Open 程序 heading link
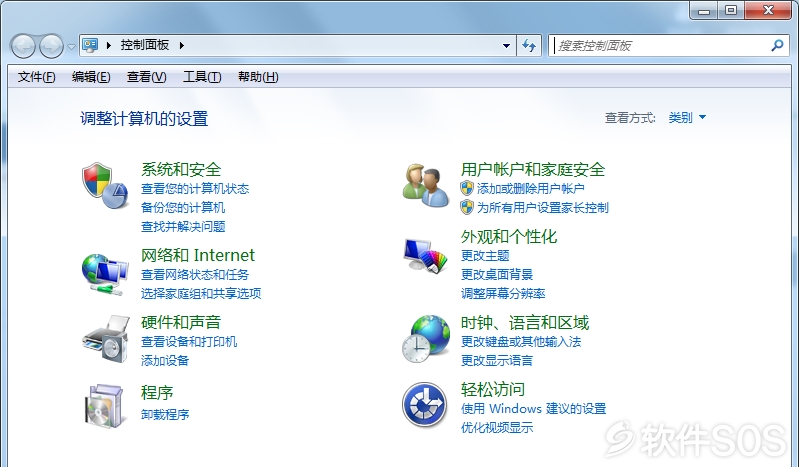The width and height of the screenshot is (799, 467). pyautogui.click(x=157, y=393)
